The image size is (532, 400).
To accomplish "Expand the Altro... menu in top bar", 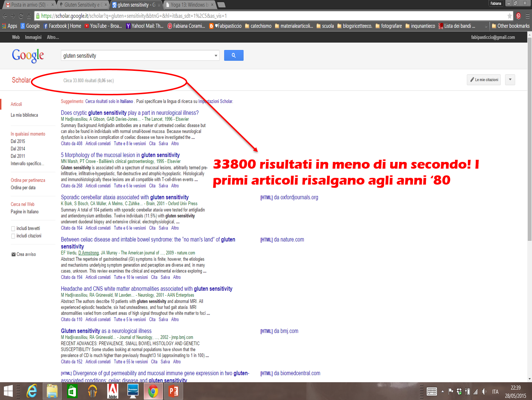I will pos(53,37).
